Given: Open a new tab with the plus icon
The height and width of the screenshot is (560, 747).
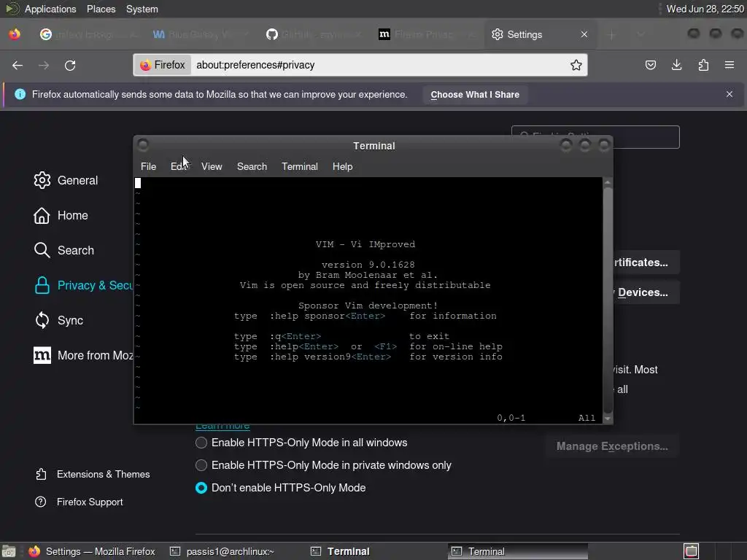Looking at the screenshot, I should (x=612, y=34).
